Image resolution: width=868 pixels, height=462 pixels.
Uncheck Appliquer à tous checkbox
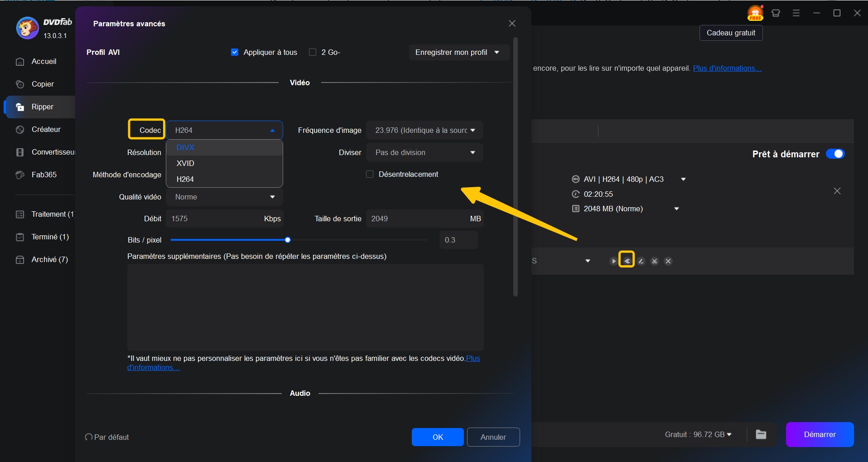[235, 52]
